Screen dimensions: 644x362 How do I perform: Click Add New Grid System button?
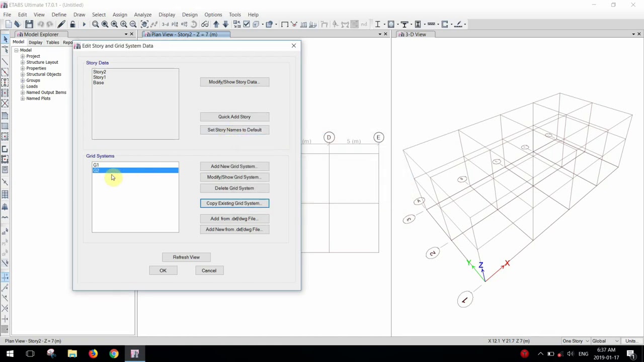234,166
